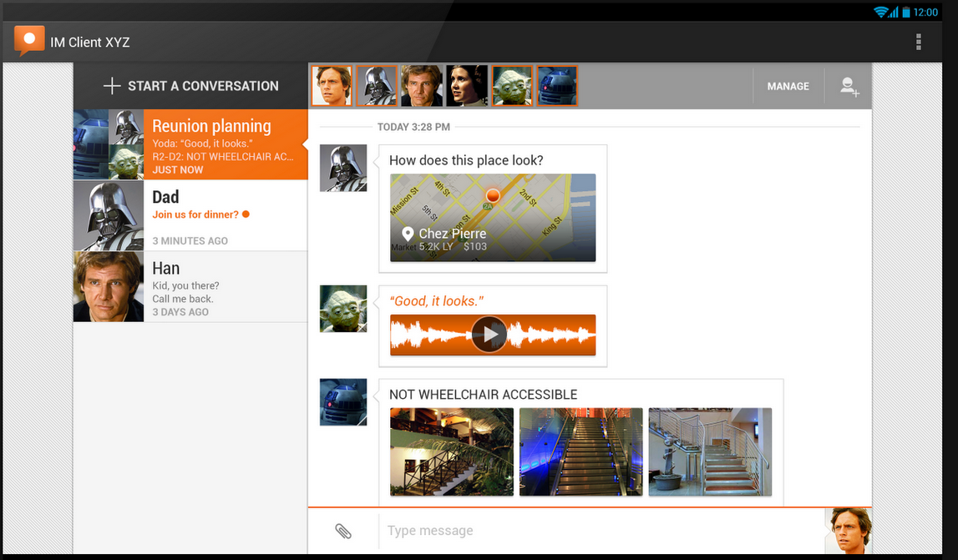This screenshot has height=560, width=958.
Task: Tap the add contact icon
Action: coord(849,87)
